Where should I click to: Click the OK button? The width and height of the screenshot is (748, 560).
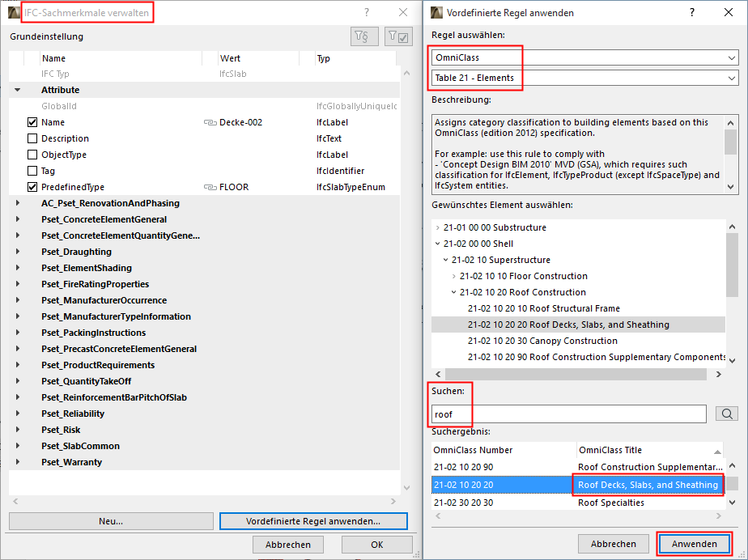click(377, 545)
